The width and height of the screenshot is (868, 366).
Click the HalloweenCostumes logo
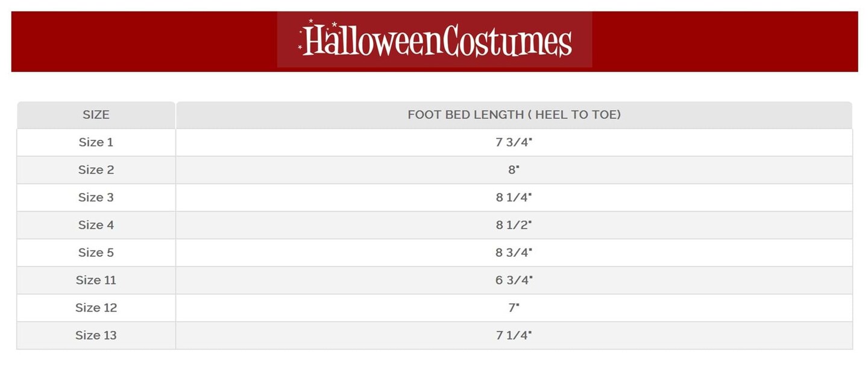click(x=435, y=40)
